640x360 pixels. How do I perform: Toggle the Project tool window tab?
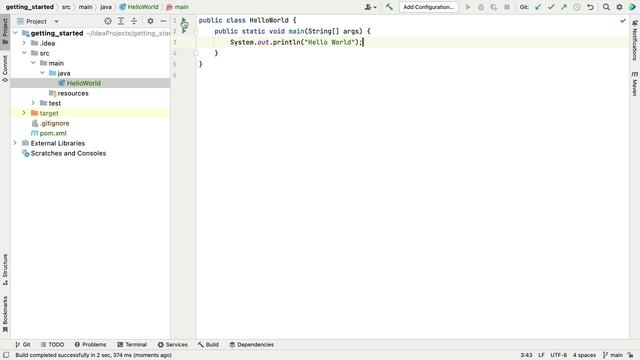[5, 32]
